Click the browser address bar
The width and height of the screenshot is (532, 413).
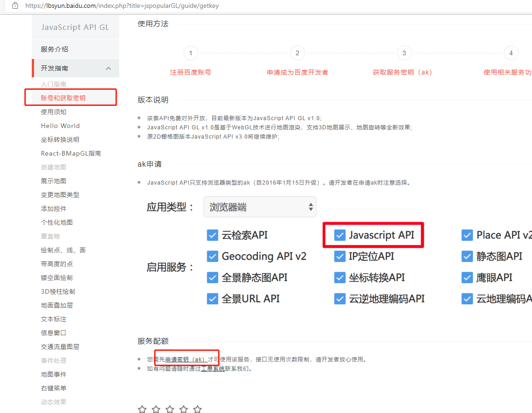pyautogui.click(x=138, y=6)
